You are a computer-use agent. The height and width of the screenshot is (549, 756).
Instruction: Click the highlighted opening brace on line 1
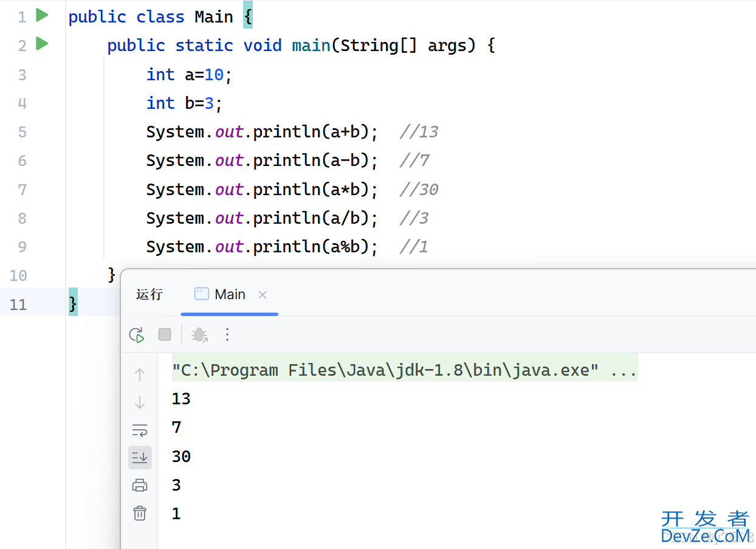248,15
